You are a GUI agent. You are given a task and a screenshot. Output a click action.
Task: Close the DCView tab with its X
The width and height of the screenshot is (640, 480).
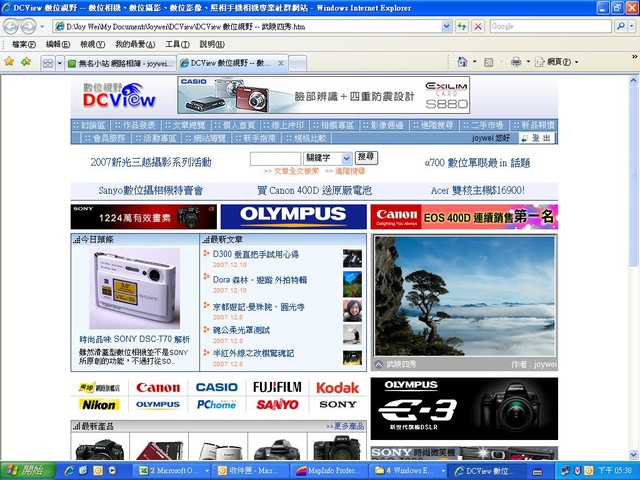[281, 63]
